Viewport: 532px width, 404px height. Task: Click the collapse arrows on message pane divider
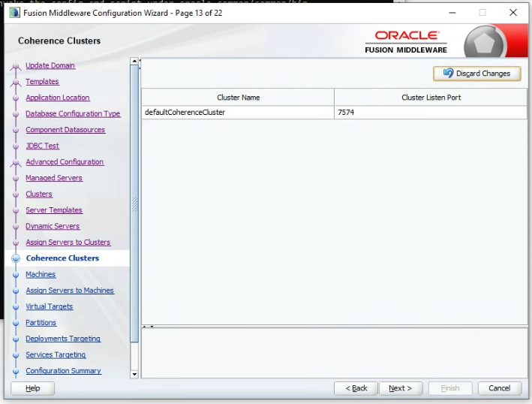point(148,327)
